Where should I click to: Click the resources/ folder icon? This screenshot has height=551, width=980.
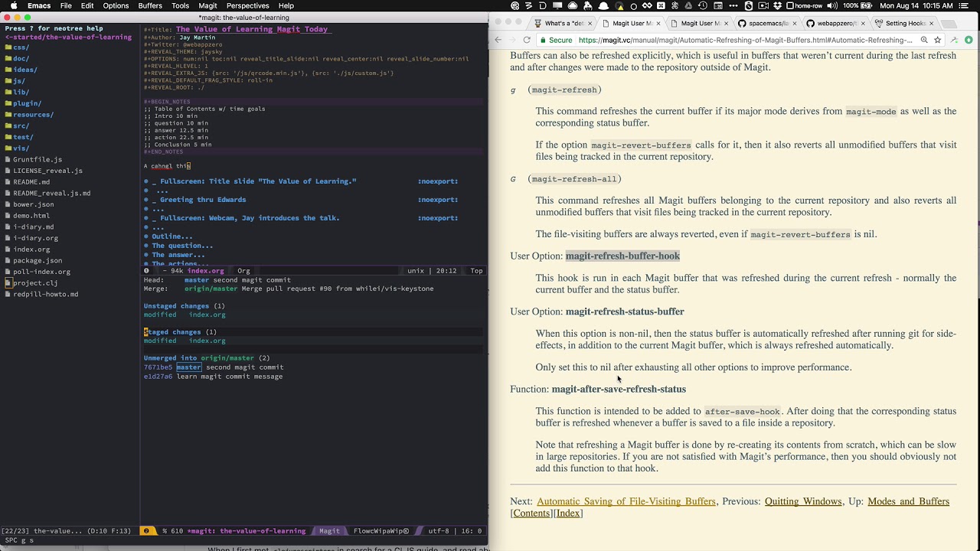[8, 115]
